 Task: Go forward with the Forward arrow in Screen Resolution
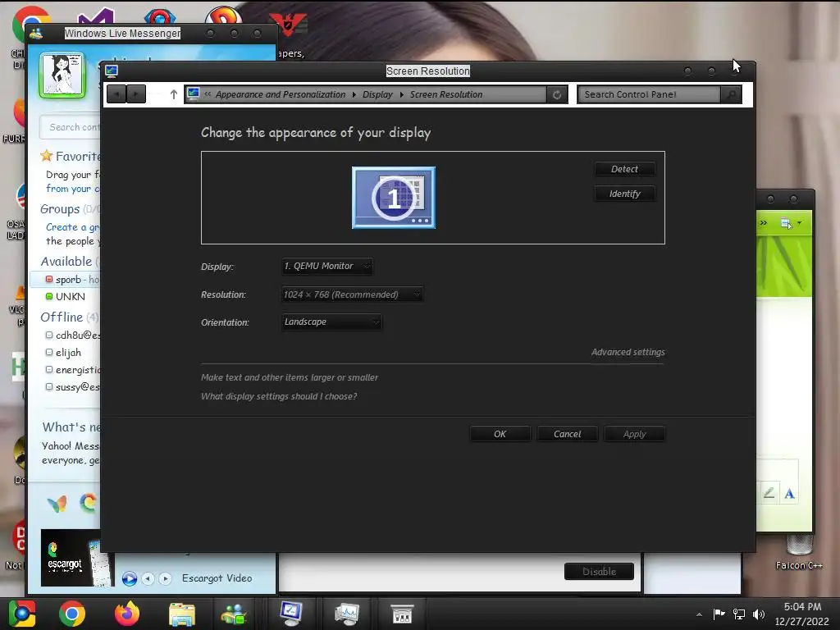(136, 94)
